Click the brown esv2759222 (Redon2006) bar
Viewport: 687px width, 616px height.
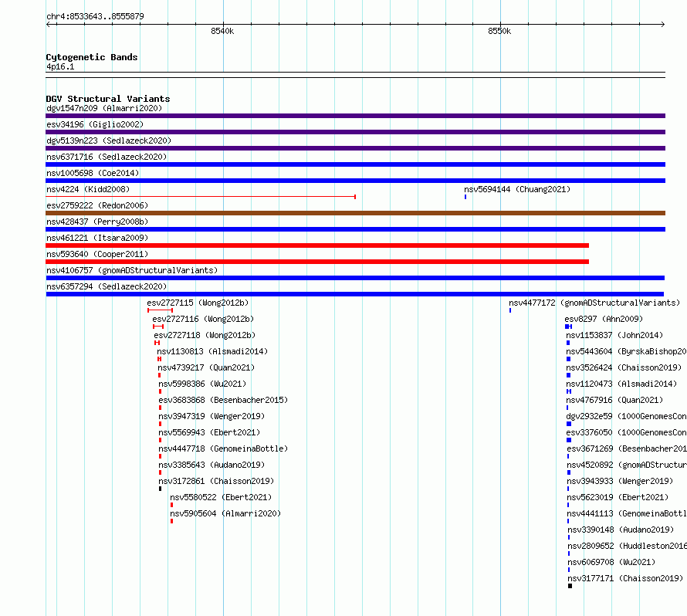pos(355,213)
